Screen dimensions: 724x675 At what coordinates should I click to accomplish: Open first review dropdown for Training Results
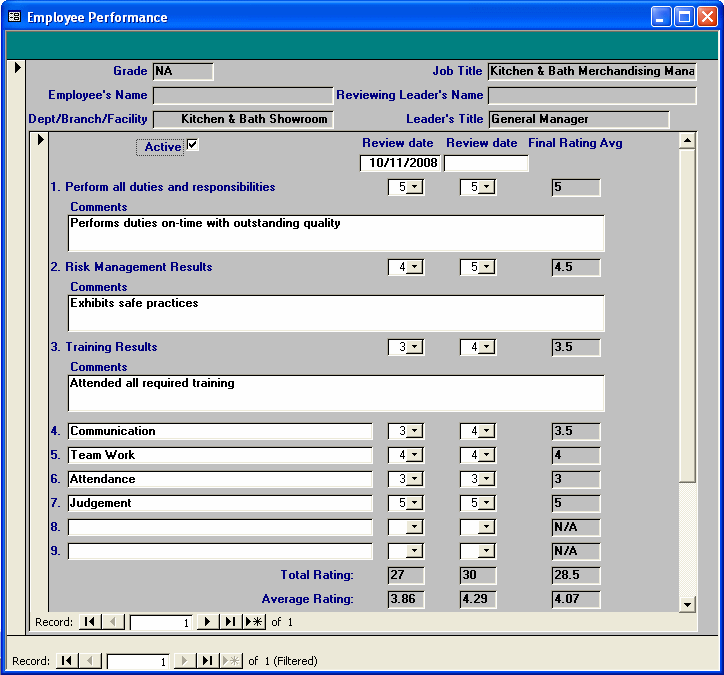pyautogui.click(x=415, y=347)
